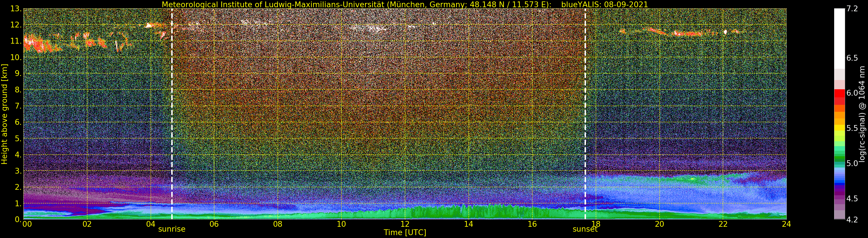This screenshot has height=238, width=868.
Task: Click the time axis tick label '14'
Action: pos(469,224)
